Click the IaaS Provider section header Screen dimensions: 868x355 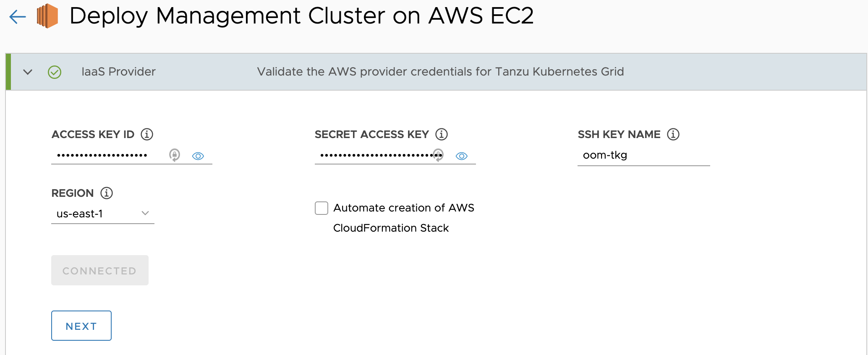[118, 72]
